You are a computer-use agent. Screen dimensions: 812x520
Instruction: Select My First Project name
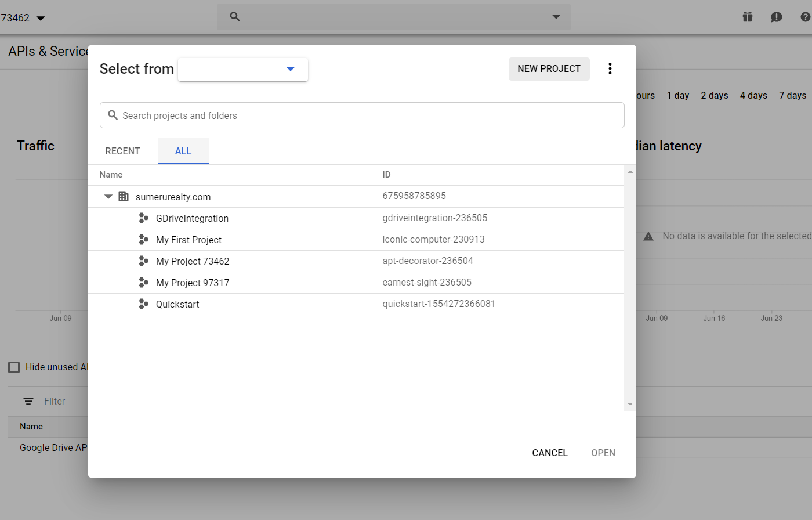click(x=189, y=240)
